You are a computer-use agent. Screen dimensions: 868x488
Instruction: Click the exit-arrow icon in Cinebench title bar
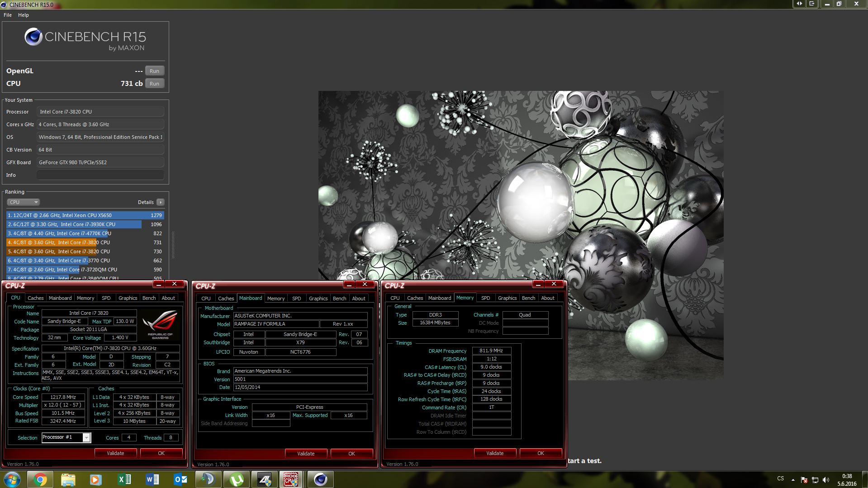[812, 4]
